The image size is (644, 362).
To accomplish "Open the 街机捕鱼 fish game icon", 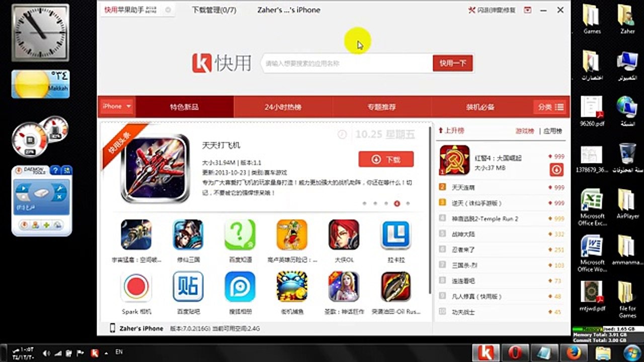I will pos(292,287).
